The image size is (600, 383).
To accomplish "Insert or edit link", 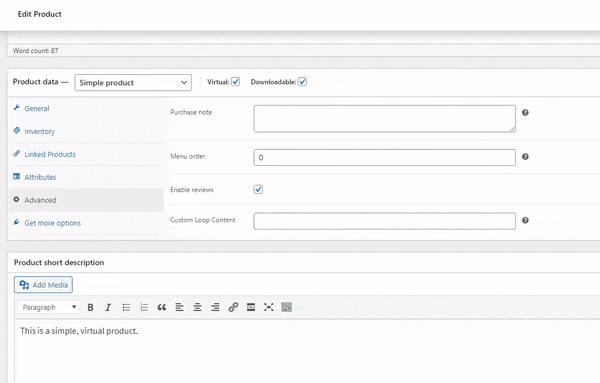I will coord(233,307).
